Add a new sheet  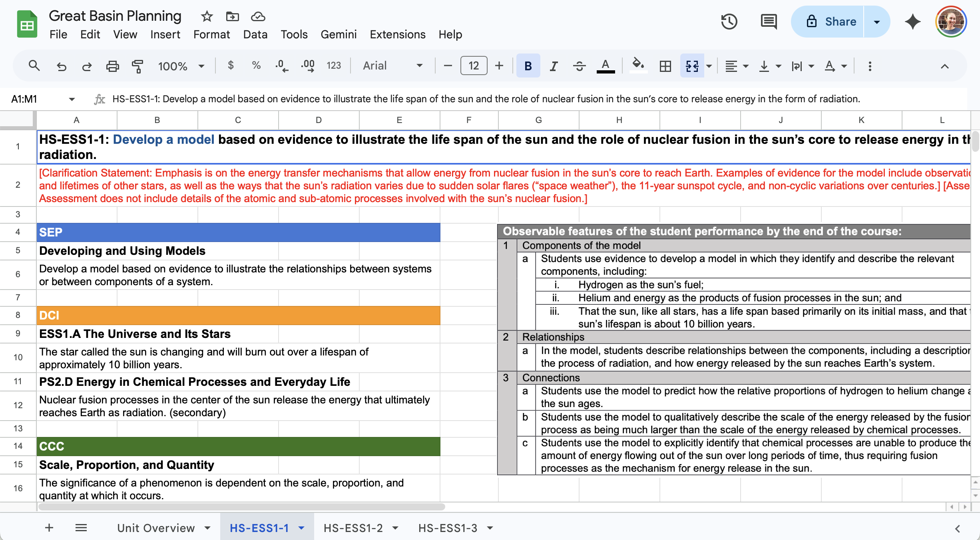tap(49, 528)
